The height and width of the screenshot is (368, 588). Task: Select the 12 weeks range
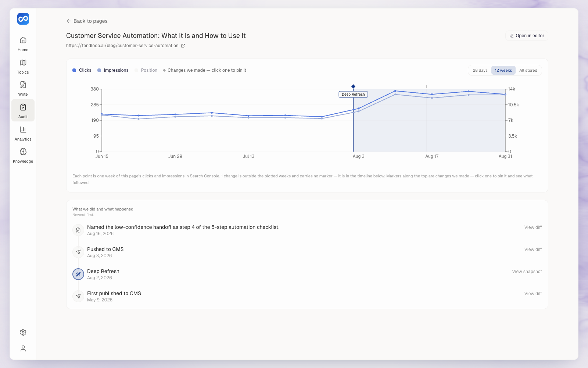coord(503,70)
